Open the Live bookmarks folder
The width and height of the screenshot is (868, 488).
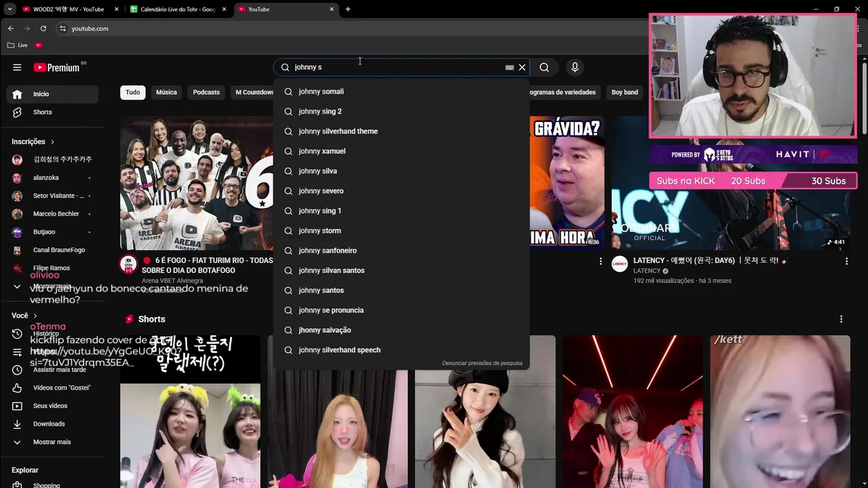[x=18, y=45]
